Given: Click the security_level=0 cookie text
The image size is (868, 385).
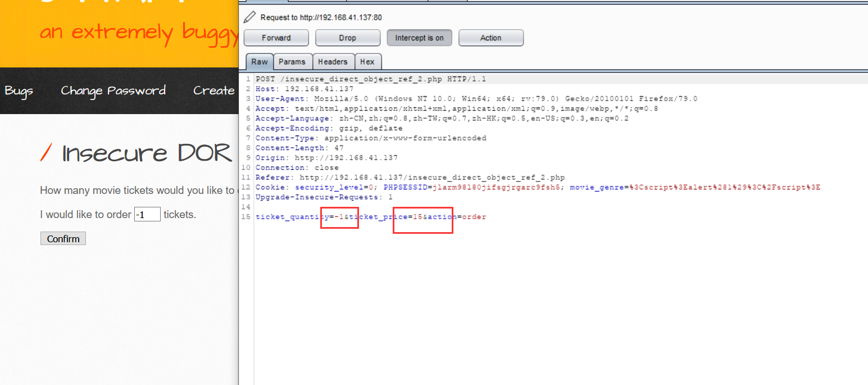Looking at the screenshot, I should (x=335, y=187).
